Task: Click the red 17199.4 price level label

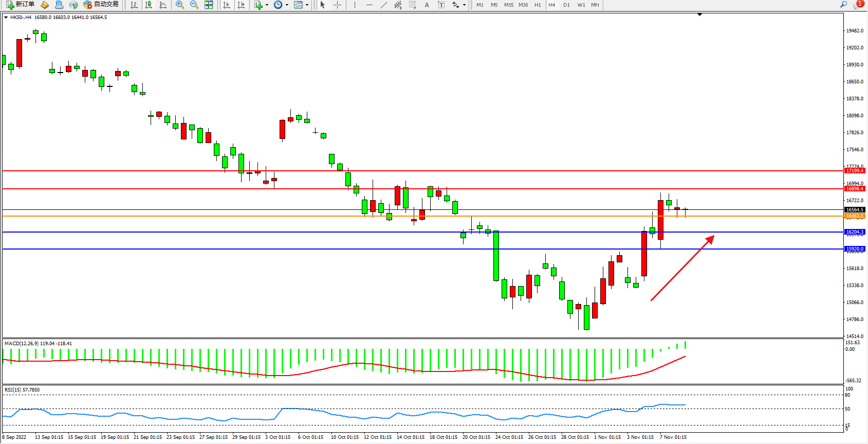Action: 855,171
